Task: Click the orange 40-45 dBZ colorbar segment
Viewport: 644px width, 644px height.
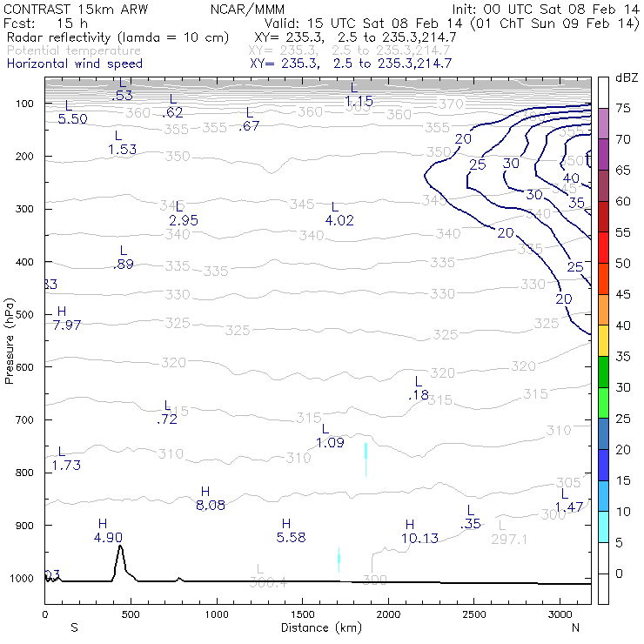Action: (x=603, y=310)
